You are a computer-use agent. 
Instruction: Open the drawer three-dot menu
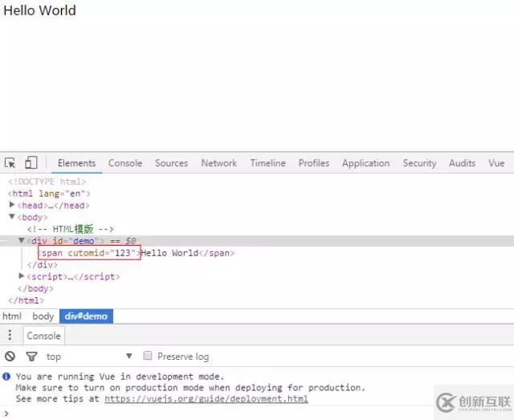point(10,336)
